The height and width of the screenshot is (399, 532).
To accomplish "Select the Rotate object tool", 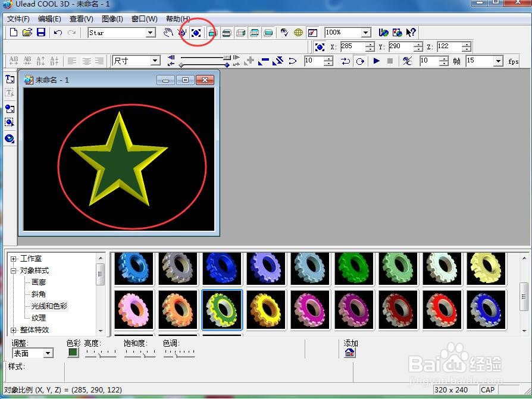I will [x=182, y=33].
